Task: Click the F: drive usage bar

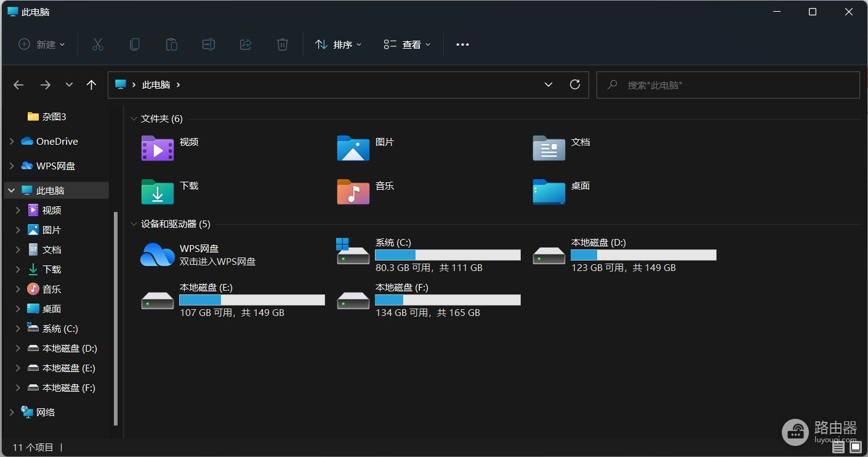Action: pyautogui.click(x=448, y=300)
